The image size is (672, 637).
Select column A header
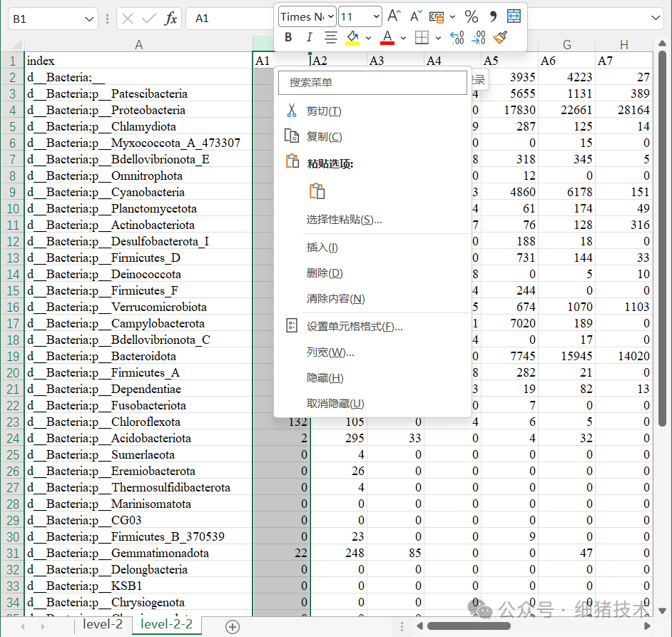pos(138,44)
